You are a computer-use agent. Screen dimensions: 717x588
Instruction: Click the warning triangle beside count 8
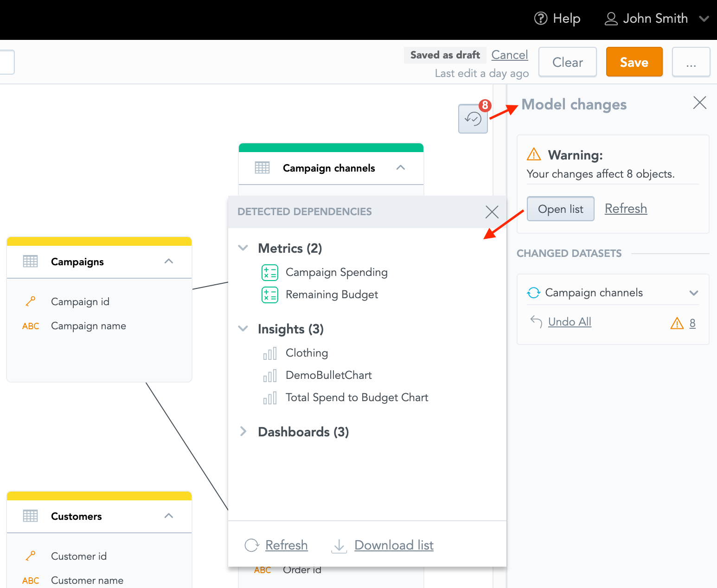[677, 323]
